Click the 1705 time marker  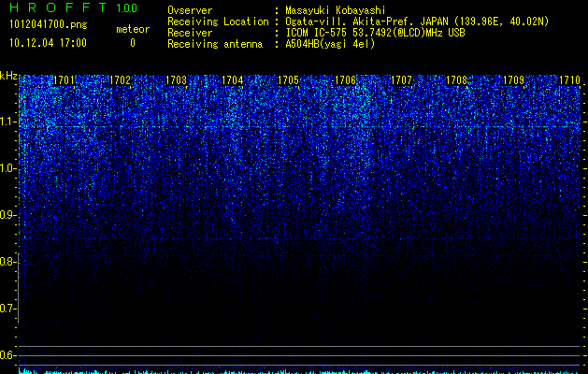point(288,80)
